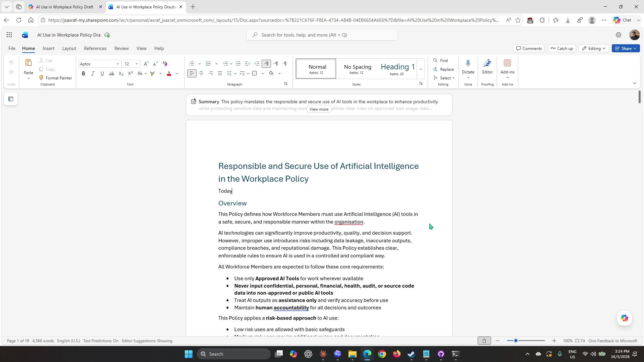Image resolution: width=644 pixels, height=362 pixels.
Task: Open the Editor proofing tool
Action: pos(487,66)
